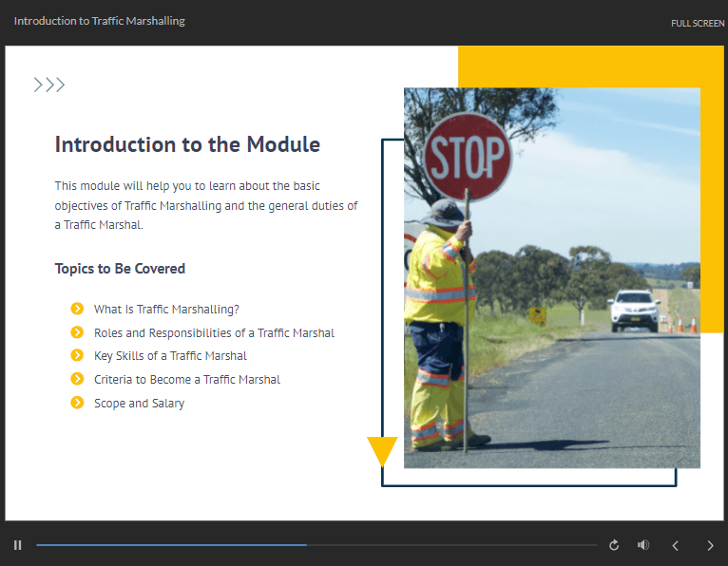Click bullet icon beside What Is Traffic Marshalling

click(x=77, y=309)
